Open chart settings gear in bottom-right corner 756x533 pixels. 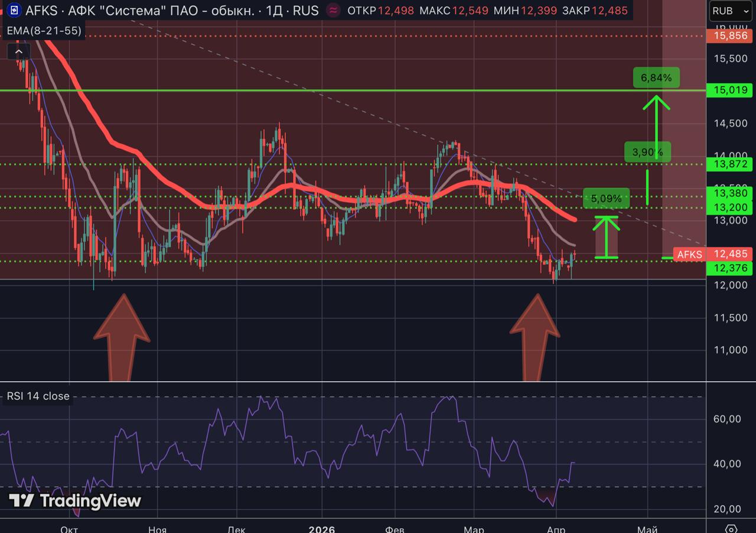pos(731,528)
